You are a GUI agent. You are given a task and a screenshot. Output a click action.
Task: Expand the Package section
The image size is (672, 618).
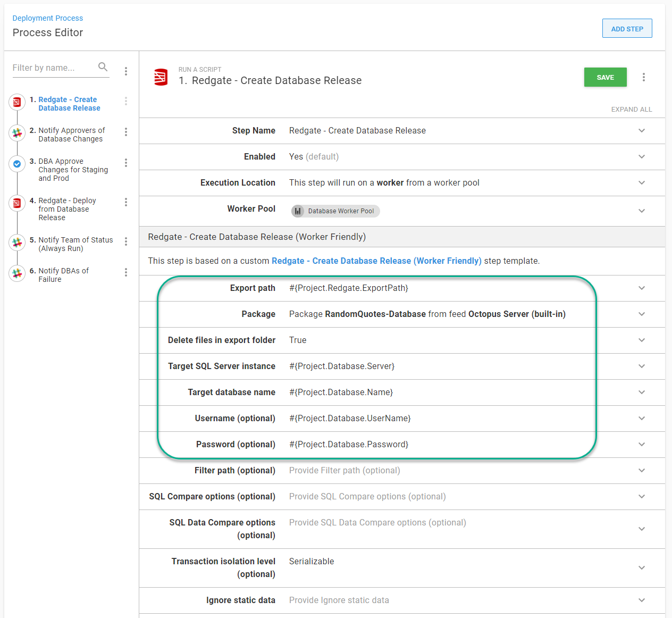[x=642, y=314]
